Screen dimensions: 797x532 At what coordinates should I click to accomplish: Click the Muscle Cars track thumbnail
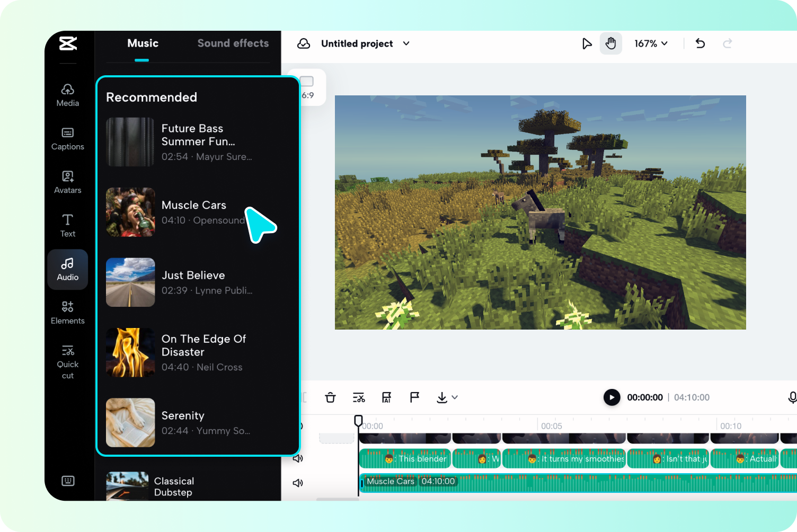[130, 212]
